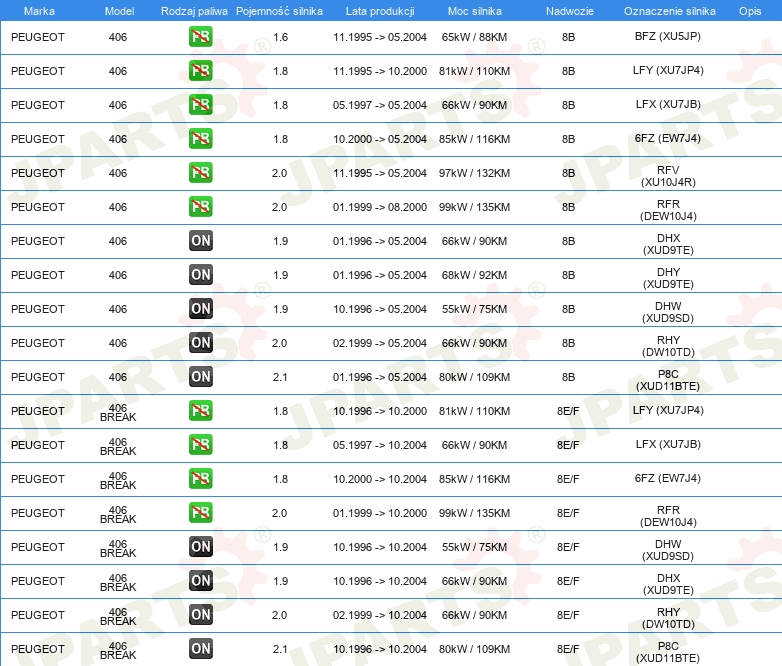
Task: Click the date range 10.2000 -> 05.2004
Action: click(380, 139)
